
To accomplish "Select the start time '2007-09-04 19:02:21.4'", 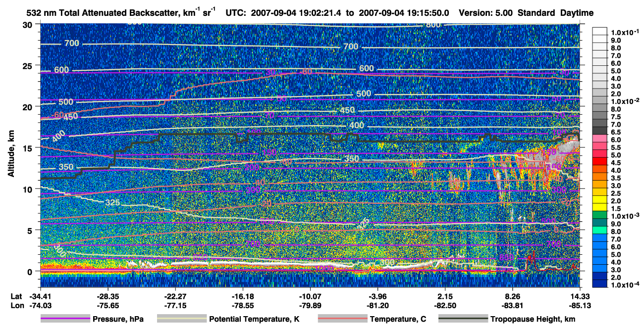I will point(297,13).
